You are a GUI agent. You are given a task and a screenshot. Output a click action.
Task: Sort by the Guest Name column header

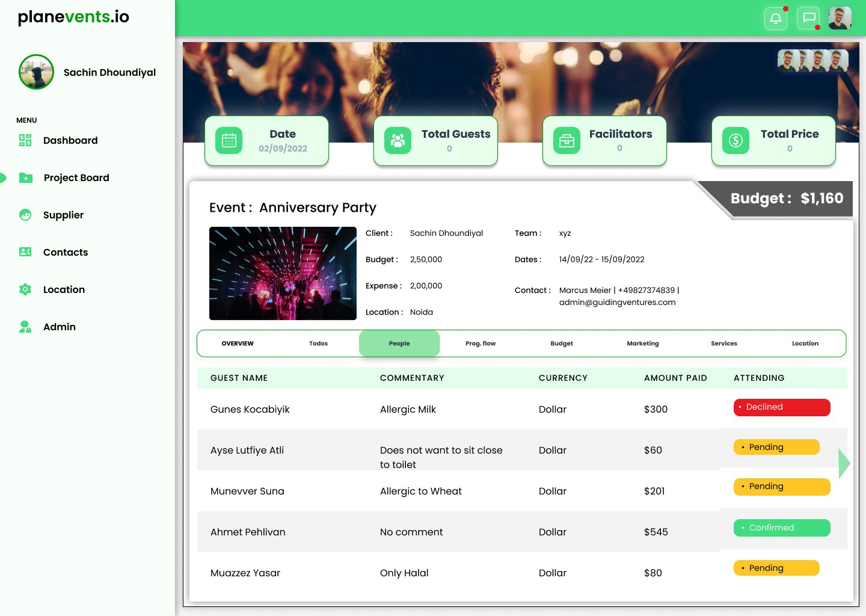click(239, 378)
